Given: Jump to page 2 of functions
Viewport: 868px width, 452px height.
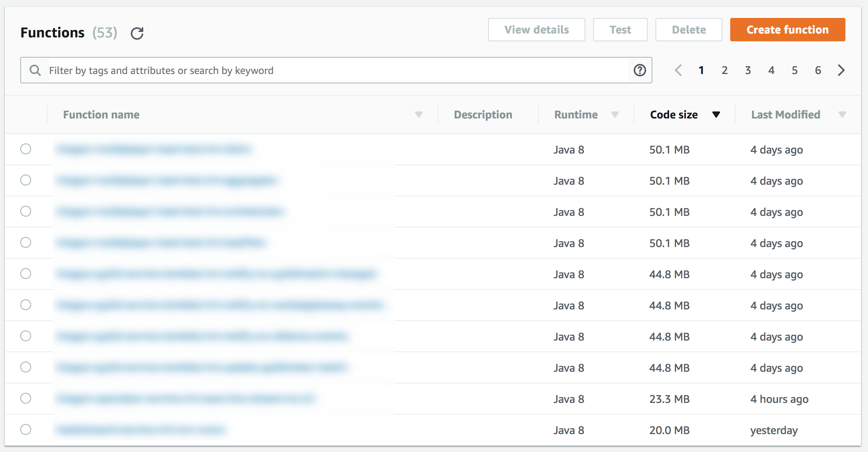Looking at the screenshot, I should click(x=724, y=70).
